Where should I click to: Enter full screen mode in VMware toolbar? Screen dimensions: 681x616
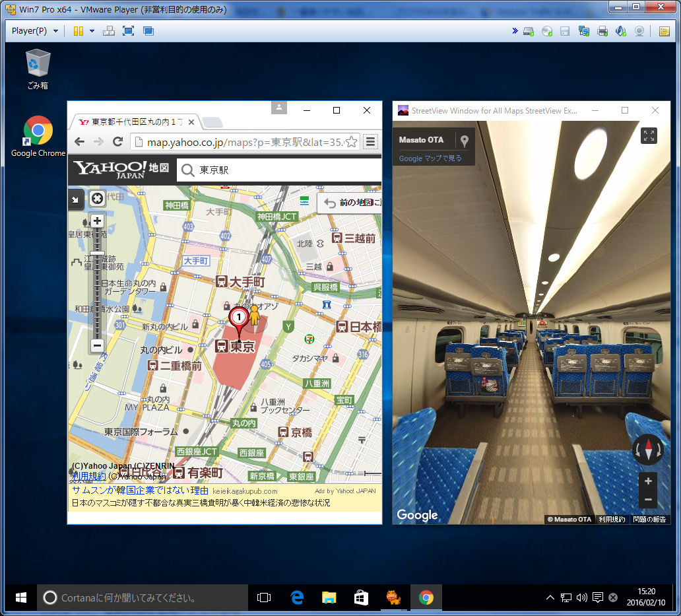[129, 31]
